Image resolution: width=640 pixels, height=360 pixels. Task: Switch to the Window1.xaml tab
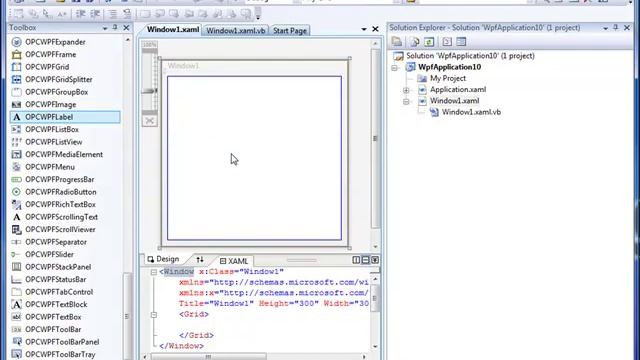pyautogui.click(x=173, y=29)
